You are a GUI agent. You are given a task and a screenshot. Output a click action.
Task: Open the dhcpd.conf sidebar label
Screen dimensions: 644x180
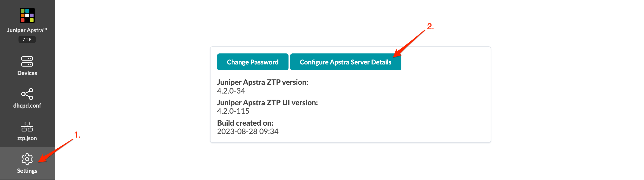point(27,106)
